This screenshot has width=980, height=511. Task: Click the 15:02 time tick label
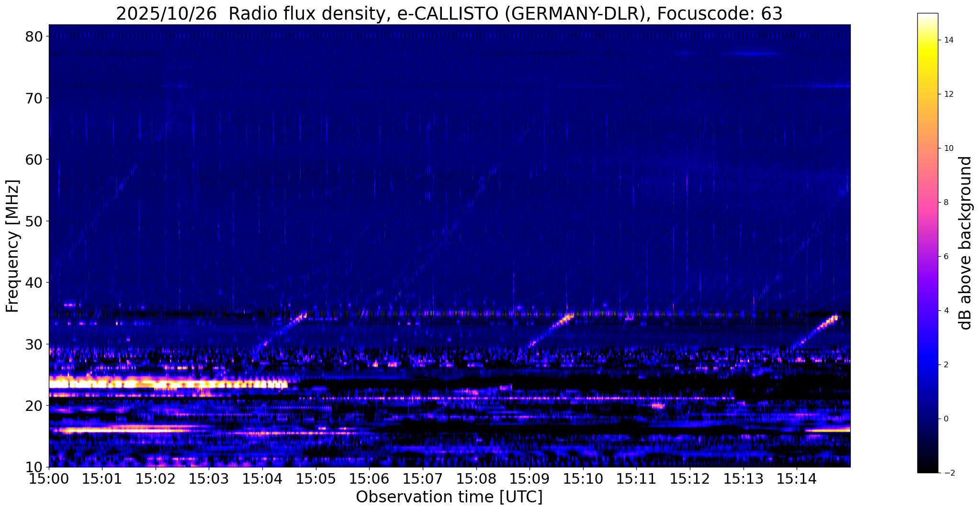(x=156, y=479)
